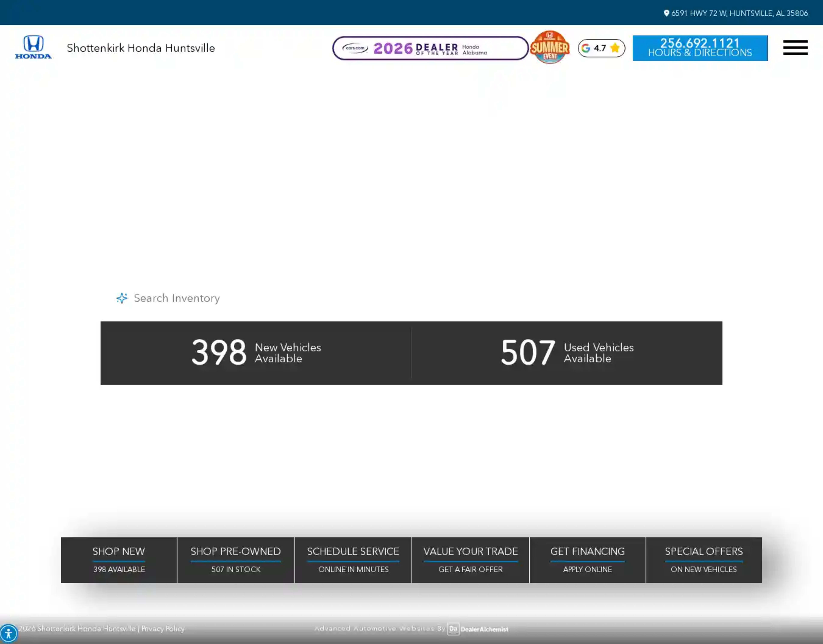The height and width of the screenshot is (644, 823).
Task: Call 256.692.1121 Hours & Directions button
Action: tap(700, 48)
